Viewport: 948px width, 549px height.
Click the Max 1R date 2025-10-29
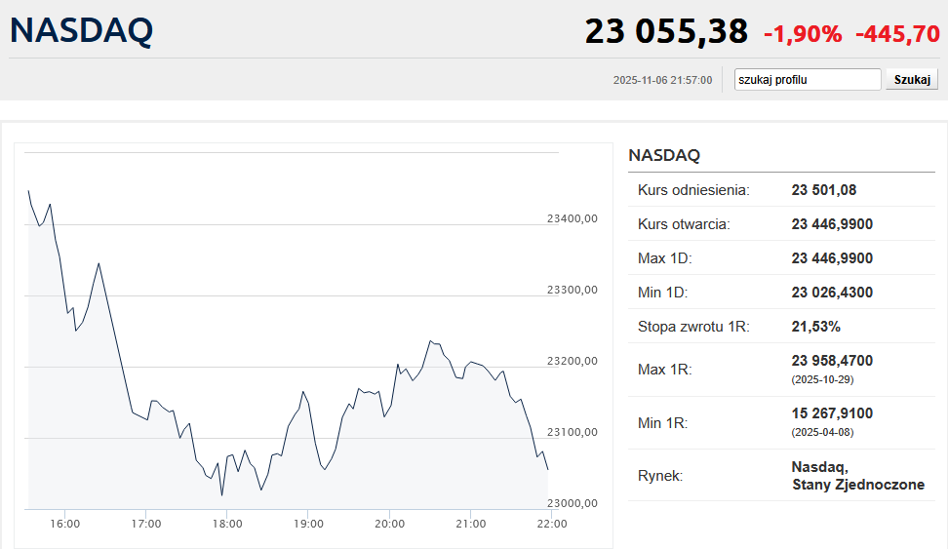coord(822,380)
